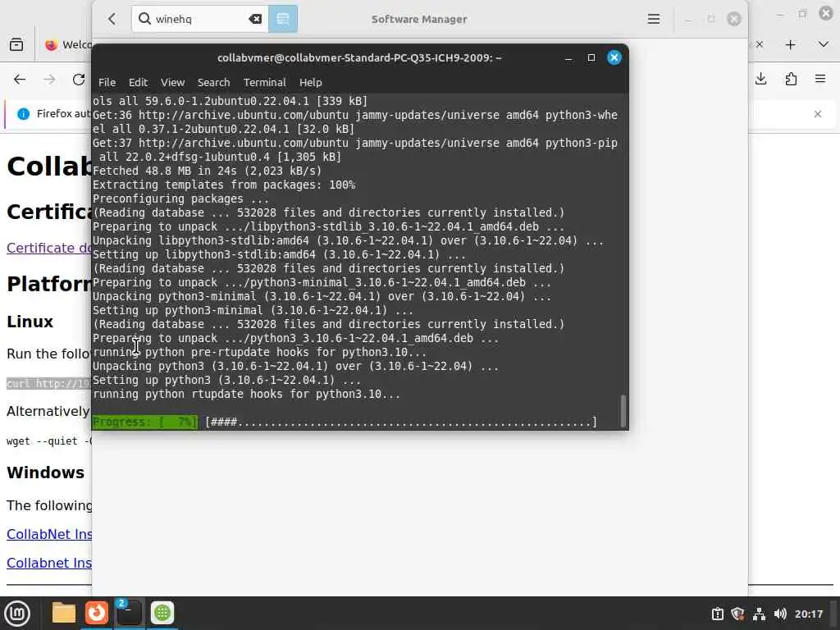The height and width of the screenshot is (630, 840).
Task: Clear the winehq search text
Action: point(255,20)
